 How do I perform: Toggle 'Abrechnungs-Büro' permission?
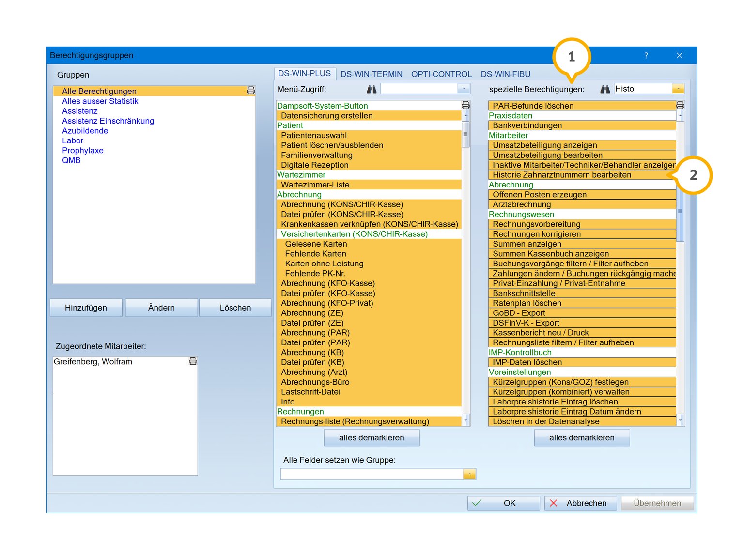369,382
